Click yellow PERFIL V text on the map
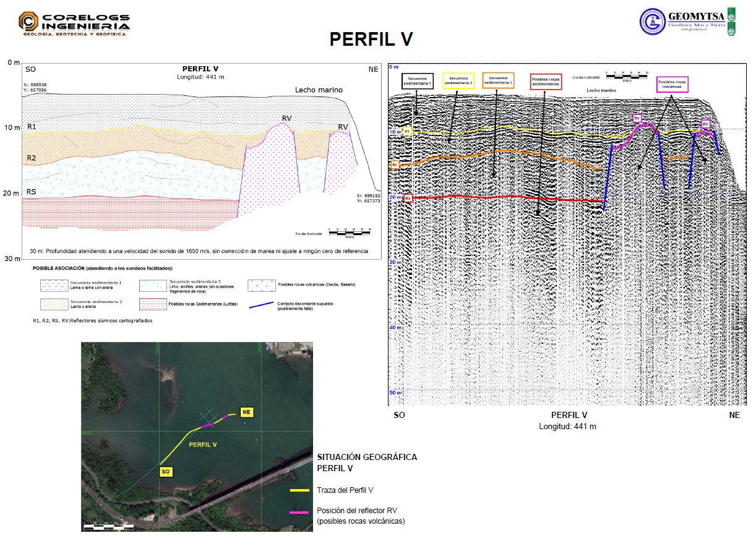Image resolution: width=756 pixels, height=546 pixels. (x=204, y=444)
